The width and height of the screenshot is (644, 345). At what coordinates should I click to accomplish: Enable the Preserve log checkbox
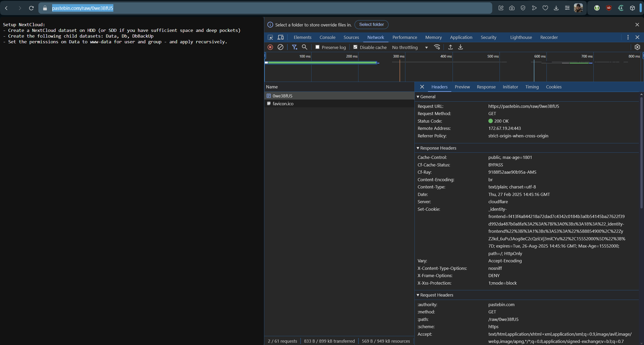[317, 47]
